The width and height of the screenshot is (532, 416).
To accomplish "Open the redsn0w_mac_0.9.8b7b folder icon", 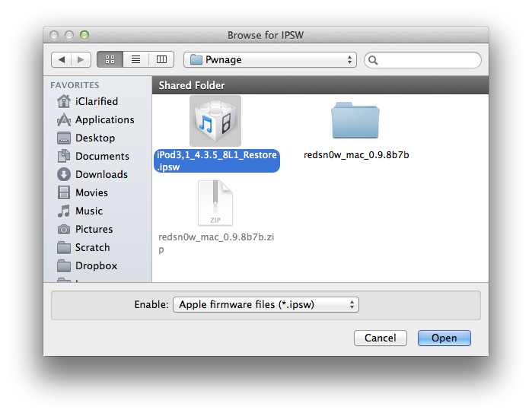I will coord(355,120).
